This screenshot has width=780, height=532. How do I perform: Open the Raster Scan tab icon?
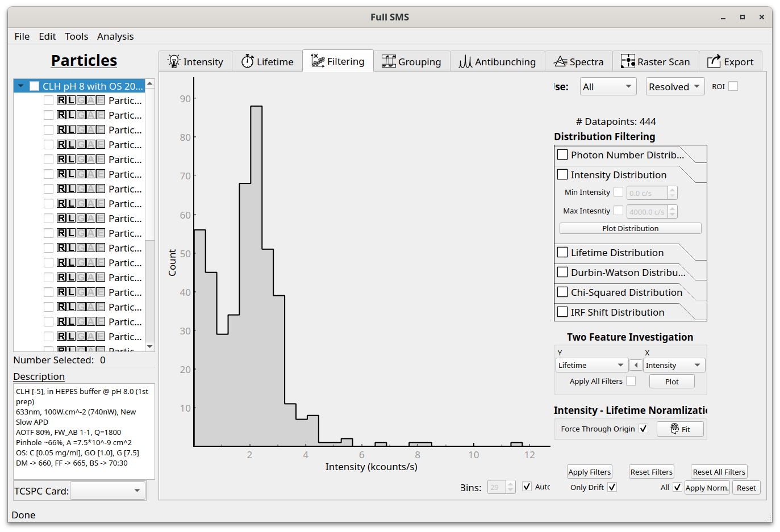point(628,61)
